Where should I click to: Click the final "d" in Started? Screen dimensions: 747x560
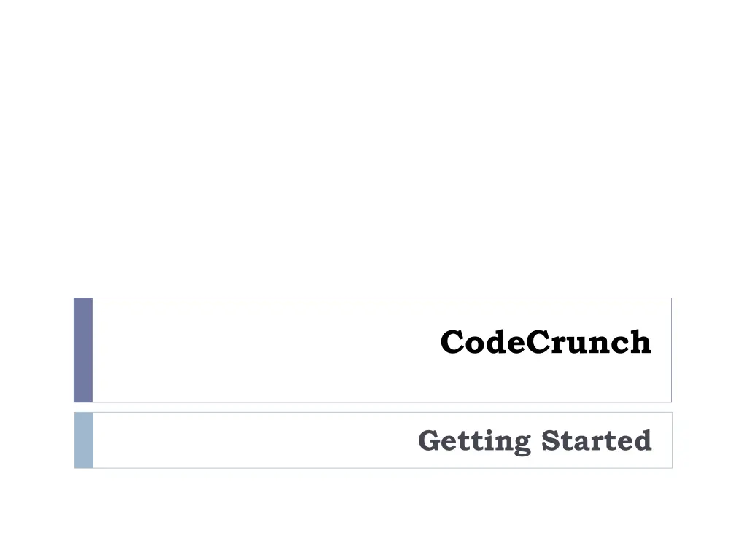point(643,440)
